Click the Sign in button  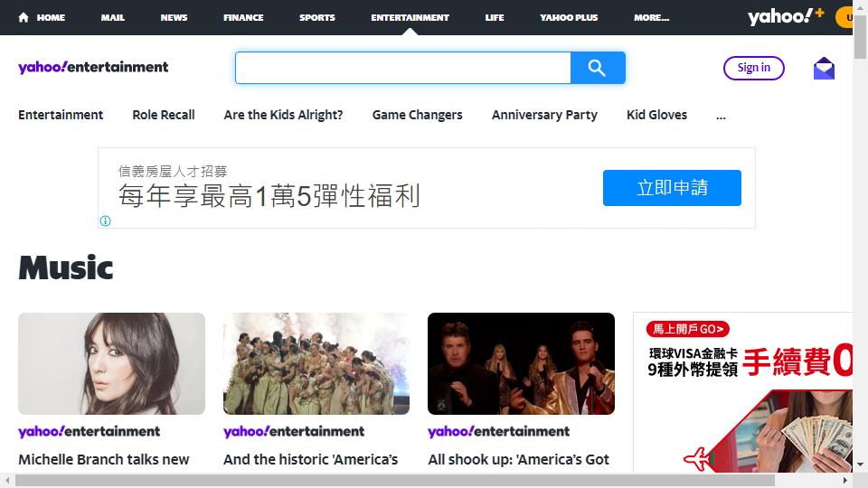[x=753, y=68]
